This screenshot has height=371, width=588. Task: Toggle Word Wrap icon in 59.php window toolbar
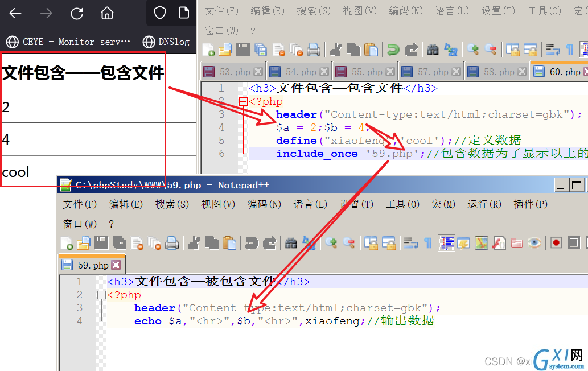[x=410, y=243]
